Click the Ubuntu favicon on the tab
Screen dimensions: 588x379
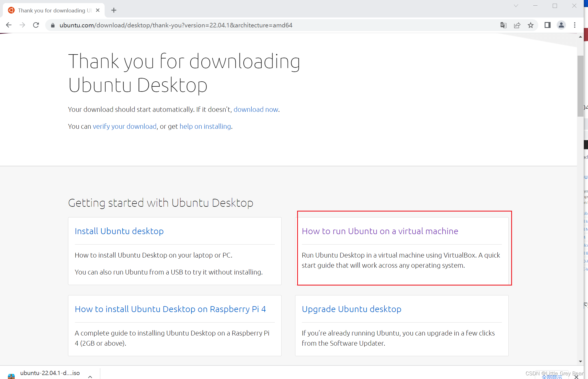tap(11, 10)
